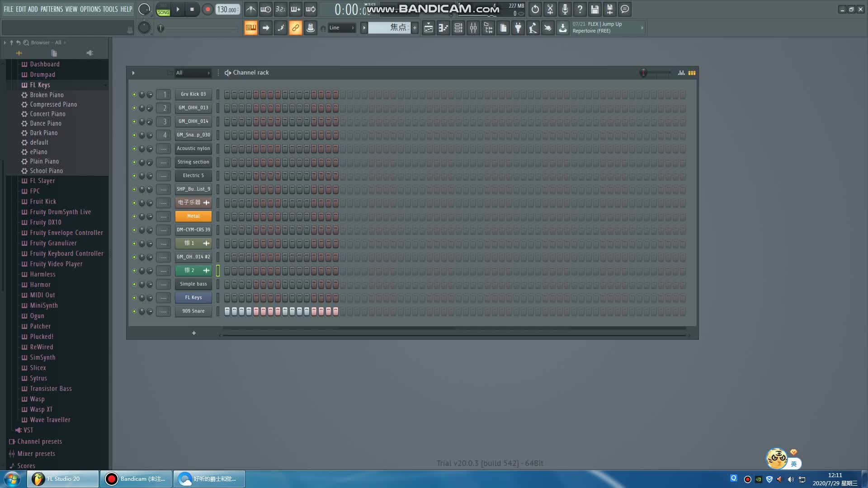Click the metronome icon
The image size is (868, 488).
click(x=251, y=9)
